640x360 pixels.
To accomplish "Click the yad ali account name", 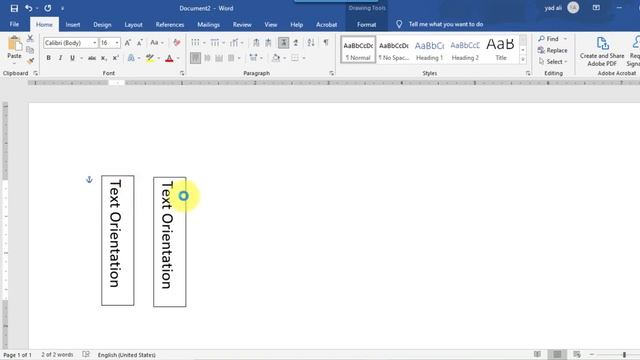I will 553,8.
